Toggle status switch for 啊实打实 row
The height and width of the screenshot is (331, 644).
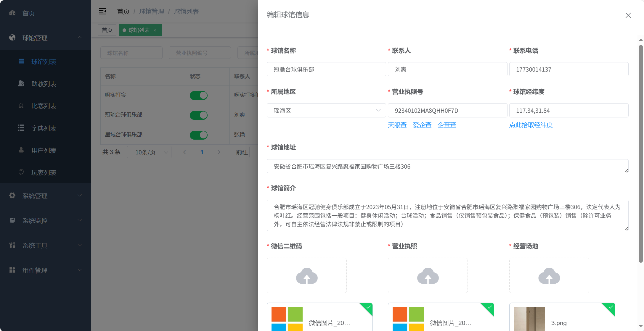pyautogui.click(x=198, y=95)
